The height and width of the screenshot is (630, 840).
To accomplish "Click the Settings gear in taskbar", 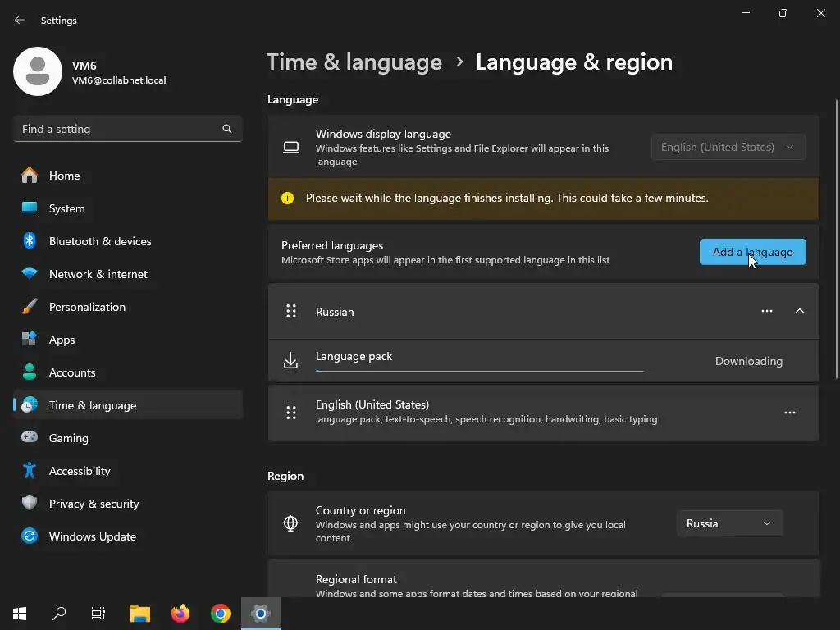I will [x=260, y=614].
